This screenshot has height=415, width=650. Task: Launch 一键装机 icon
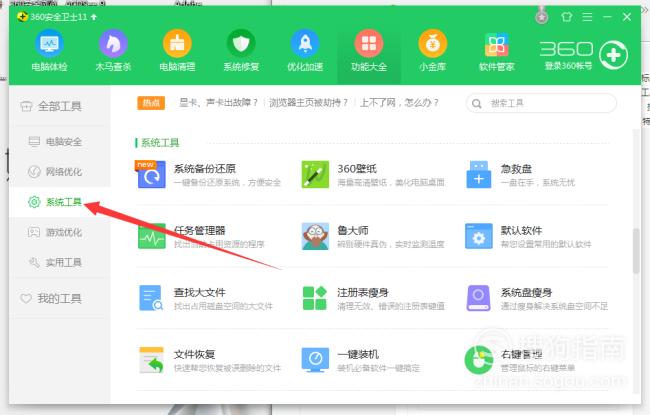tap(315, 359)
